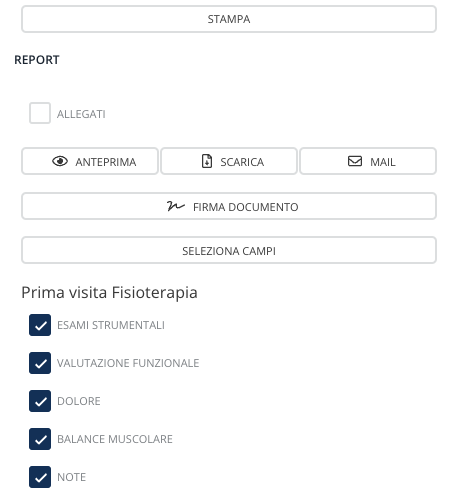Click the Report section title

click(37, 60)
